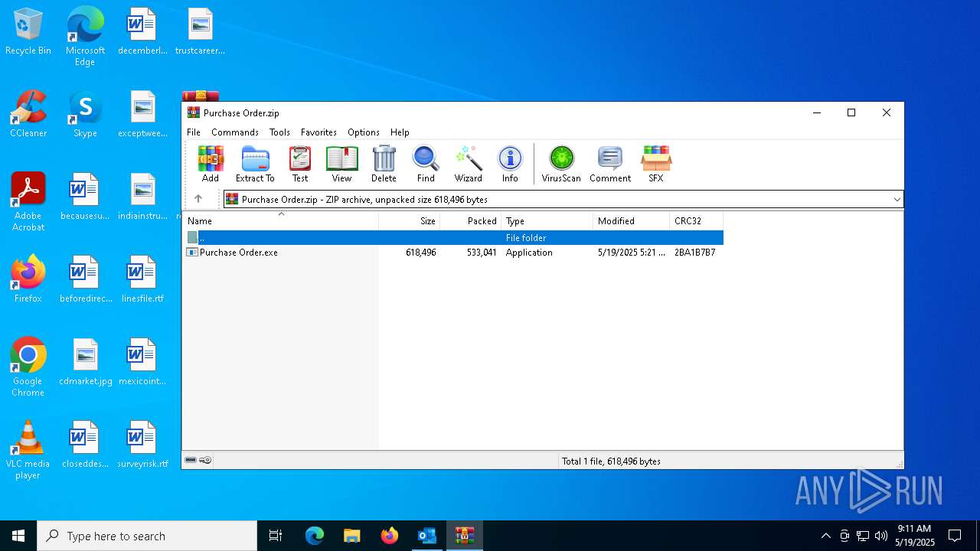Select linesfile.rtf desktop file

(142, 279)
